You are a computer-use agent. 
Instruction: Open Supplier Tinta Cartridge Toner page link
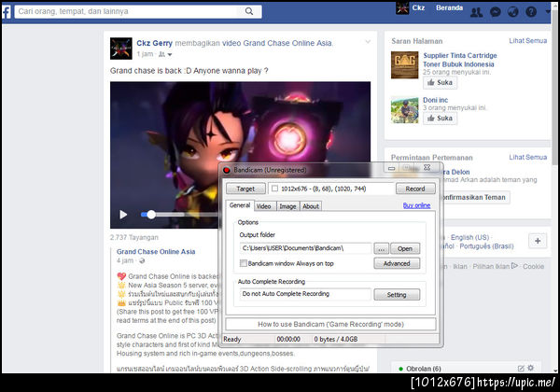coord(459,60)
